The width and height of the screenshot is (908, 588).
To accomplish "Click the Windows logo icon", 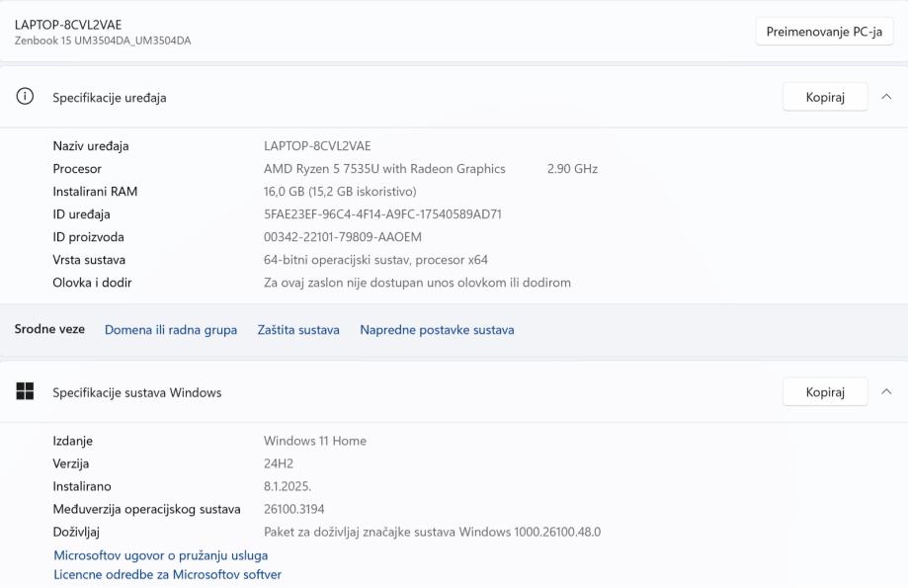I will [x=25, y=391].
